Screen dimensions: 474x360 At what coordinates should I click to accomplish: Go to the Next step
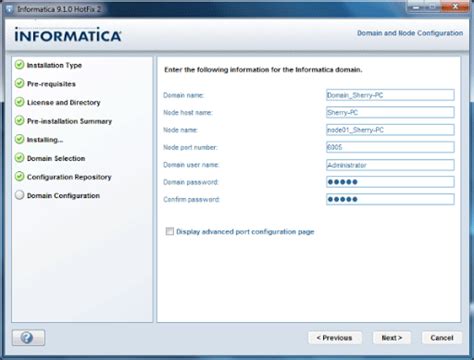392,338
